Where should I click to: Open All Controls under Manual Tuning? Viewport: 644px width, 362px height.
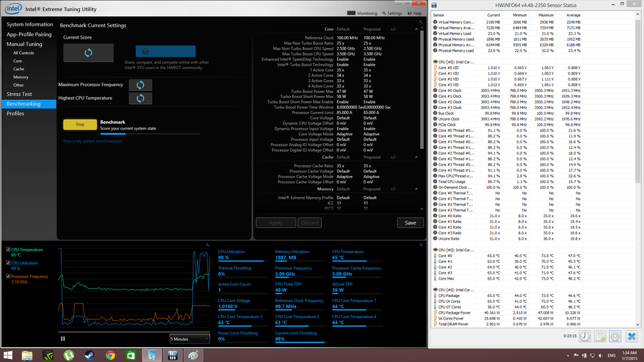pyautogui.click(x=23, y=53)
